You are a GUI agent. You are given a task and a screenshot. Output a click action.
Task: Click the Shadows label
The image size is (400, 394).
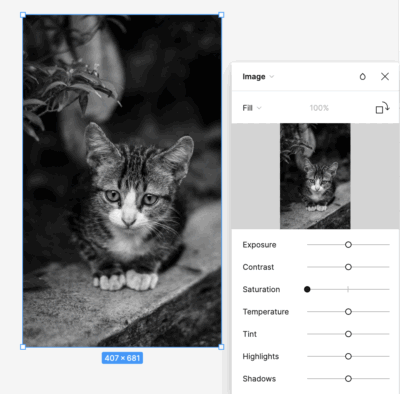pyautogui.click(x=259, y=379)
